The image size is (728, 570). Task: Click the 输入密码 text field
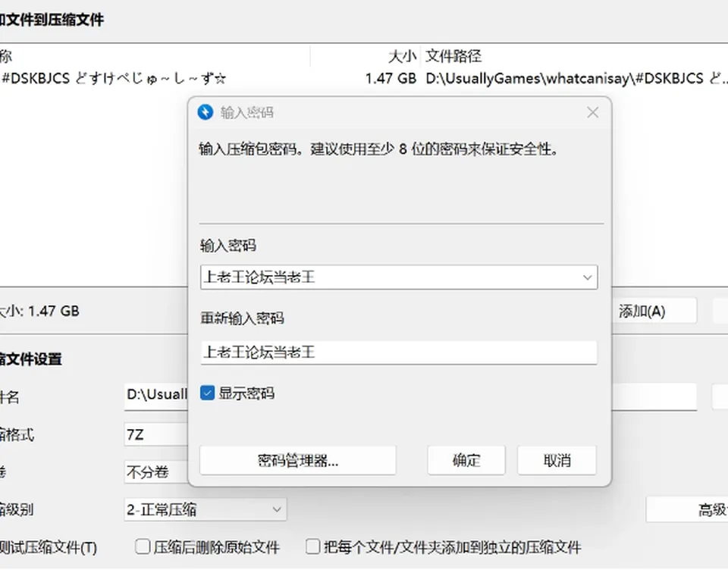[x=399, y=277]
